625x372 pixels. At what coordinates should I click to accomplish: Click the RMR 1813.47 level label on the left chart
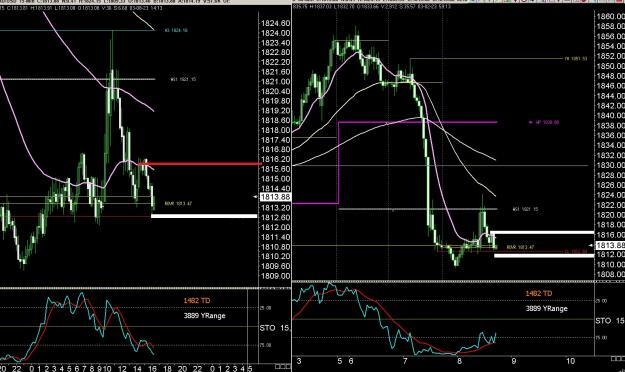click(x=178, y=203)
